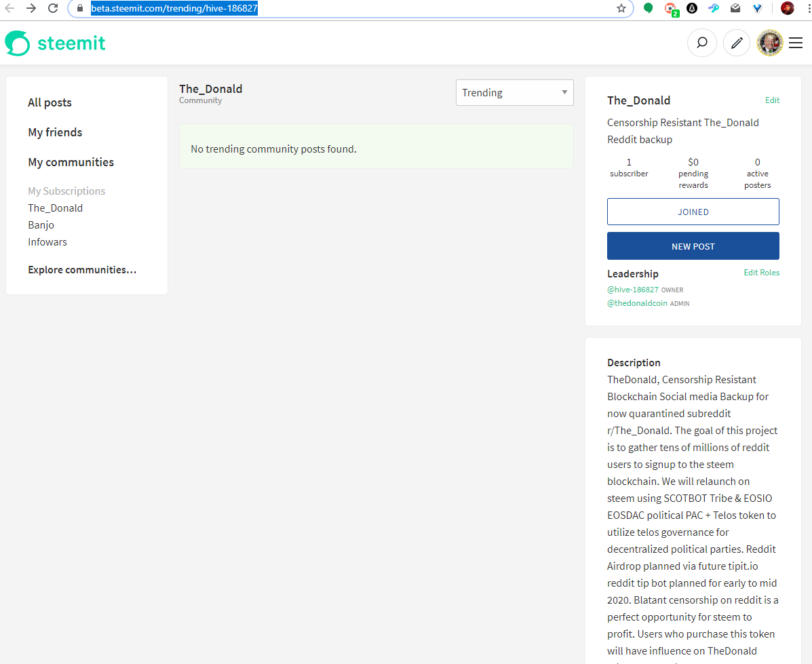Reload the page with refresh icon
The width and height of the screenshot is (812, 664).
point(53,7)
